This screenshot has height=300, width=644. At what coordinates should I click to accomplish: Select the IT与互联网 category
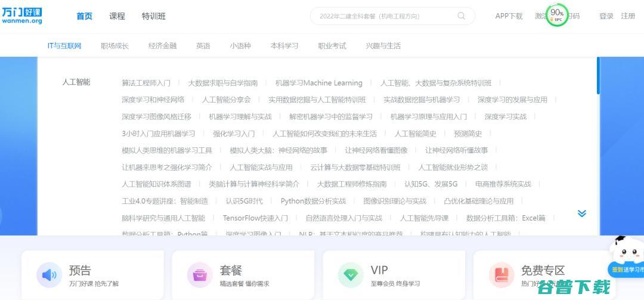(x=64, y=45)
